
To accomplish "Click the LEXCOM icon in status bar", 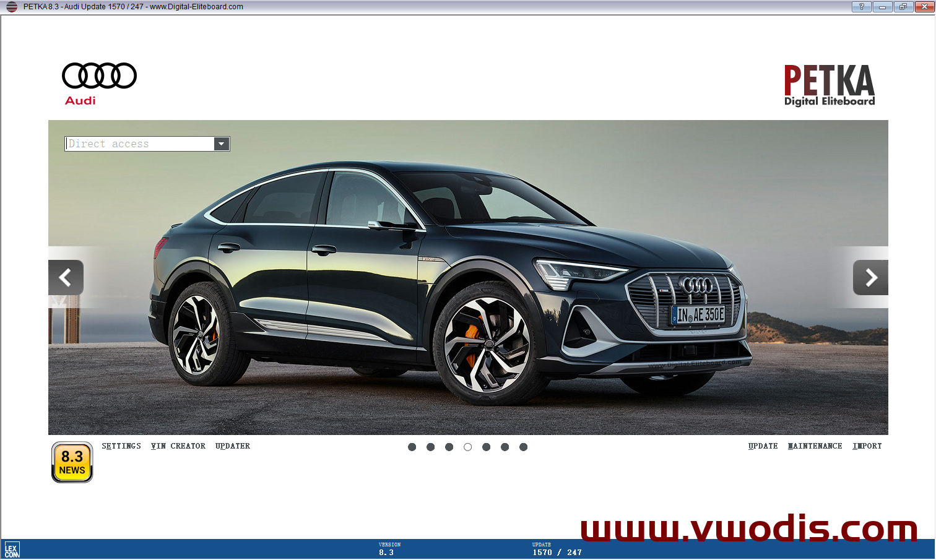I will pos(12,550).
